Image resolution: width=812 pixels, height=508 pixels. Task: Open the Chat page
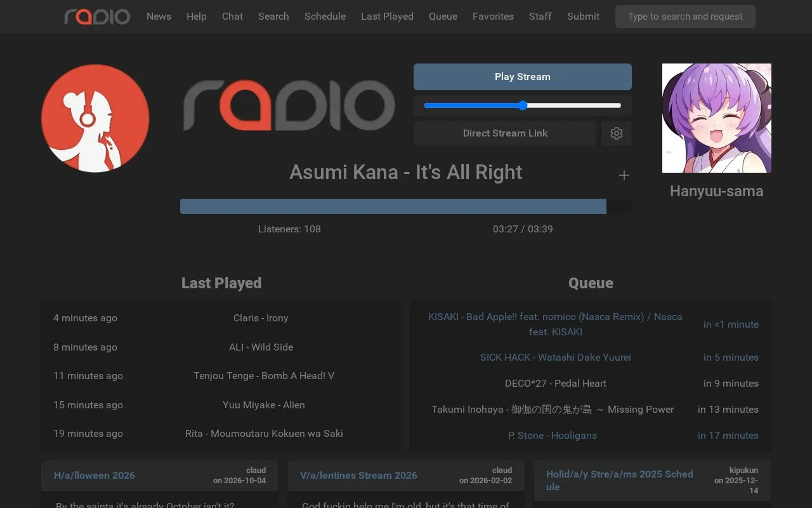(x=232, y=17)
